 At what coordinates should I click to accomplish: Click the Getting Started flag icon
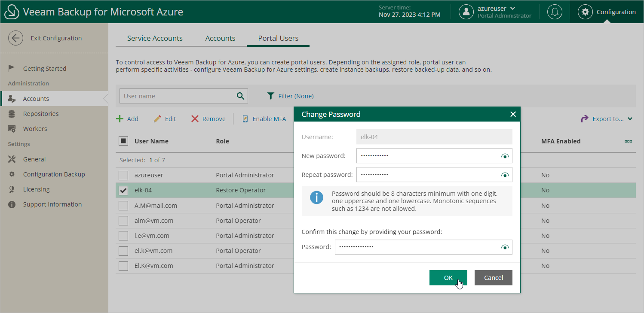(x=12, y=68)
